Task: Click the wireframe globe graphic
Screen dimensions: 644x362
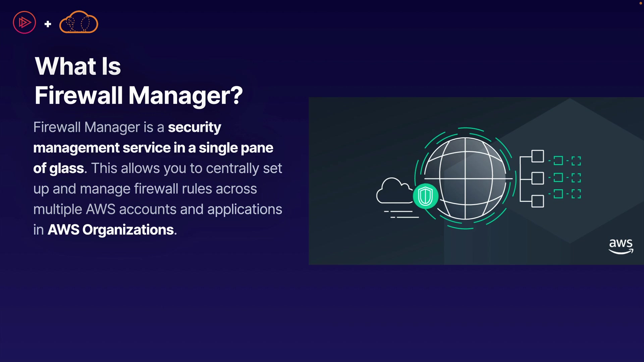Action: (465, 178)
